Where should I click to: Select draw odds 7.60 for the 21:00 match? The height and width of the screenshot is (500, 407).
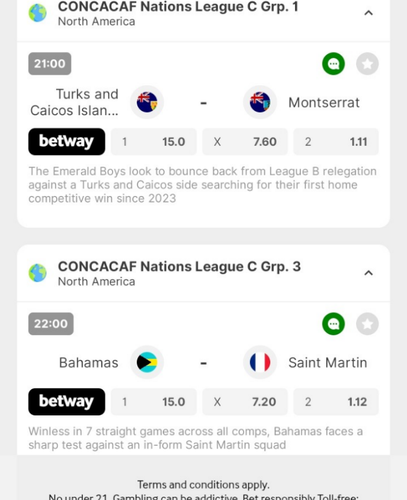tap(245, 142)
